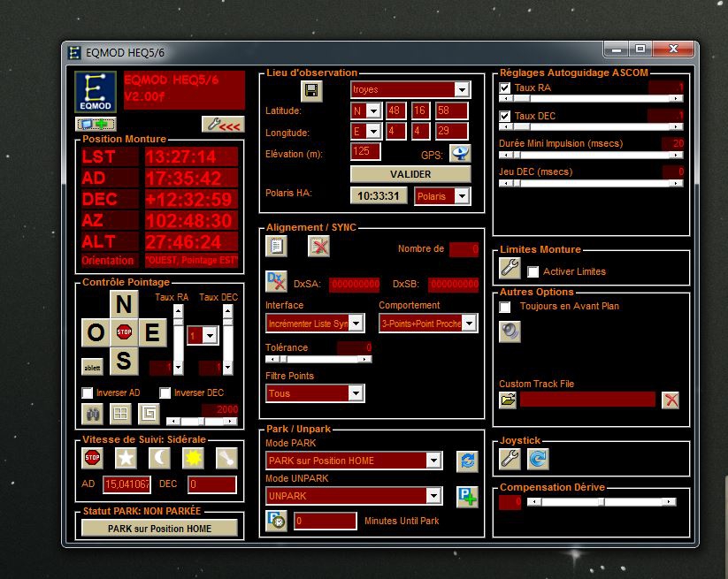The height and width of the screenshot is (579, 728).
Task: Click the Minutes Until Park field
Action: [x=325, y=521]
